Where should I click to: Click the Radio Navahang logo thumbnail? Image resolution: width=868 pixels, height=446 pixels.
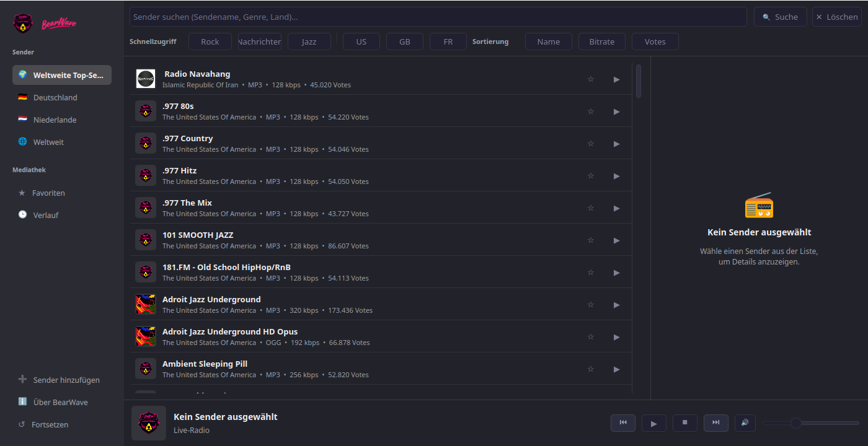coord(146,79)
